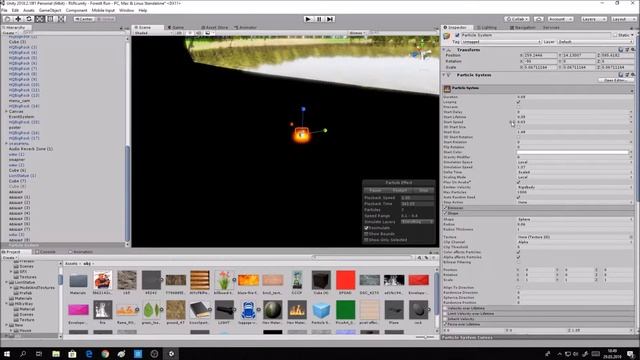Select the Rotate tool in toolbar
Viewport: 640px width, 360px height.
tap(29, 19)
